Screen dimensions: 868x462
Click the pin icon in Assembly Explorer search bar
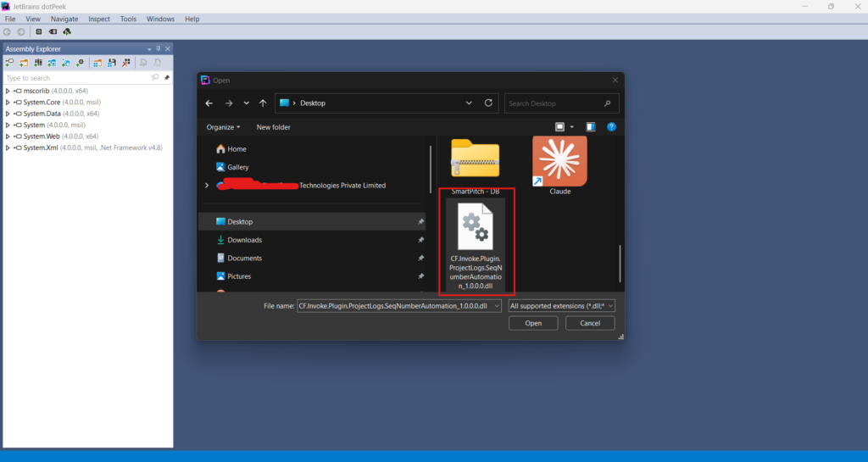click(167, 78)
